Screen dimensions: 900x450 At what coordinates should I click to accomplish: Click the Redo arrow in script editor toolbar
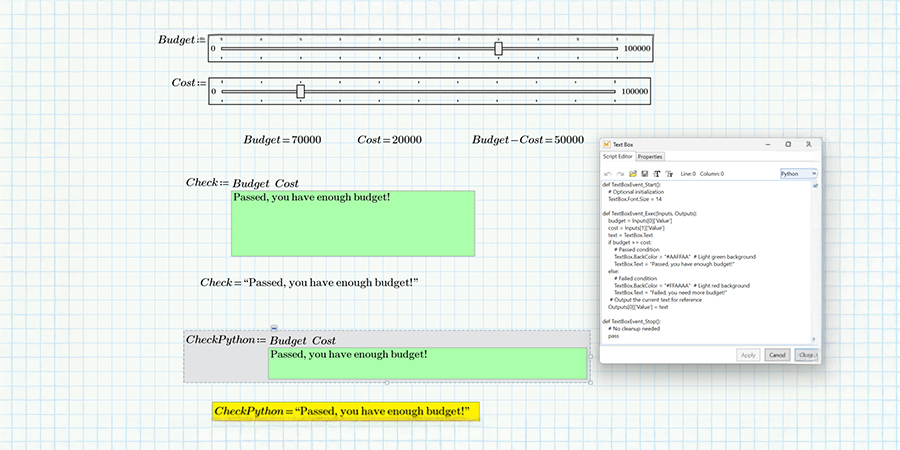619,173
